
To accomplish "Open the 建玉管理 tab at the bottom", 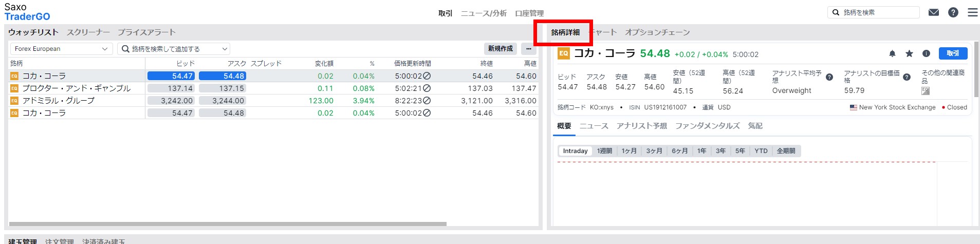I will tap(23, 241).
